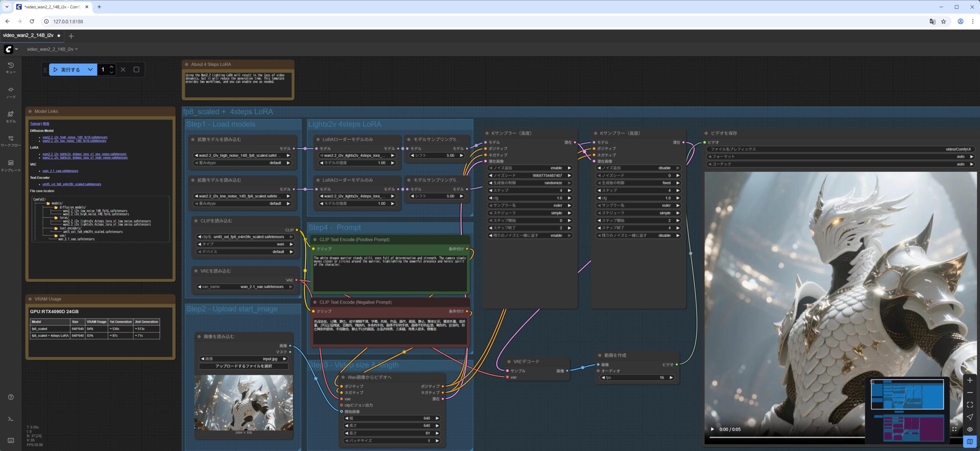This screenshot has height=451, width=980.
Task: Clear pending queue with the square icon
Action: (136, 70)
